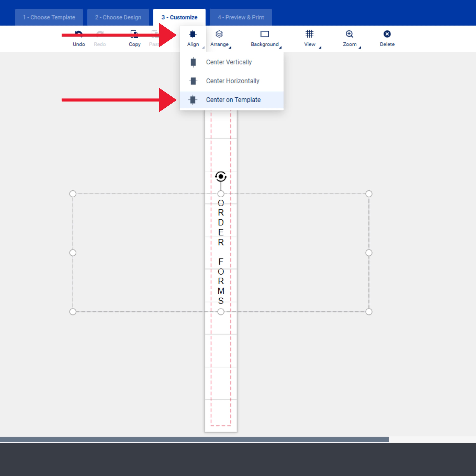
Task: Click the horizontal scrollbar thumb
Action: click(x=194, y=439)
